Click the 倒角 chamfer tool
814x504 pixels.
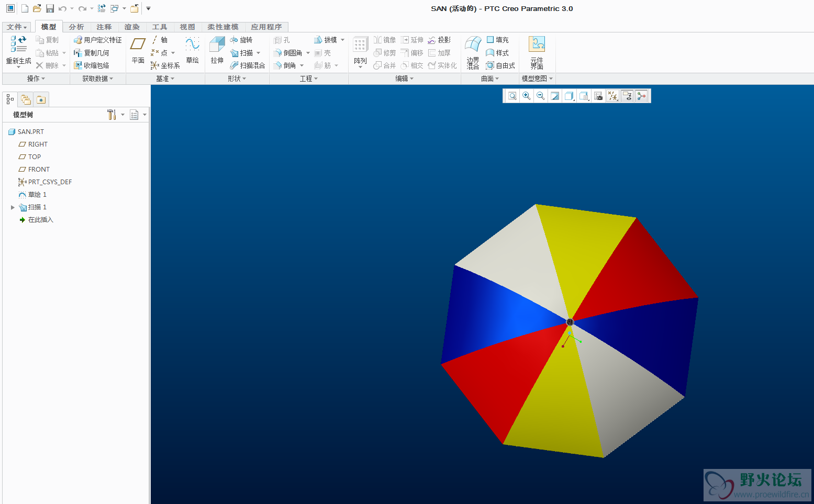pos(285,65)
